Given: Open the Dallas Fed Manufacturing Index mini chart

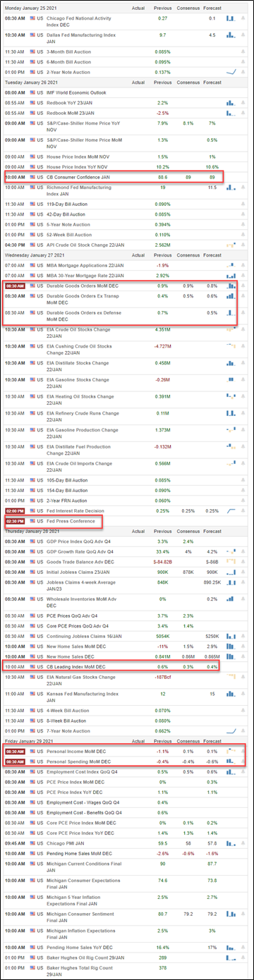Looking at the screenshot, I should (x=231, y=35).
